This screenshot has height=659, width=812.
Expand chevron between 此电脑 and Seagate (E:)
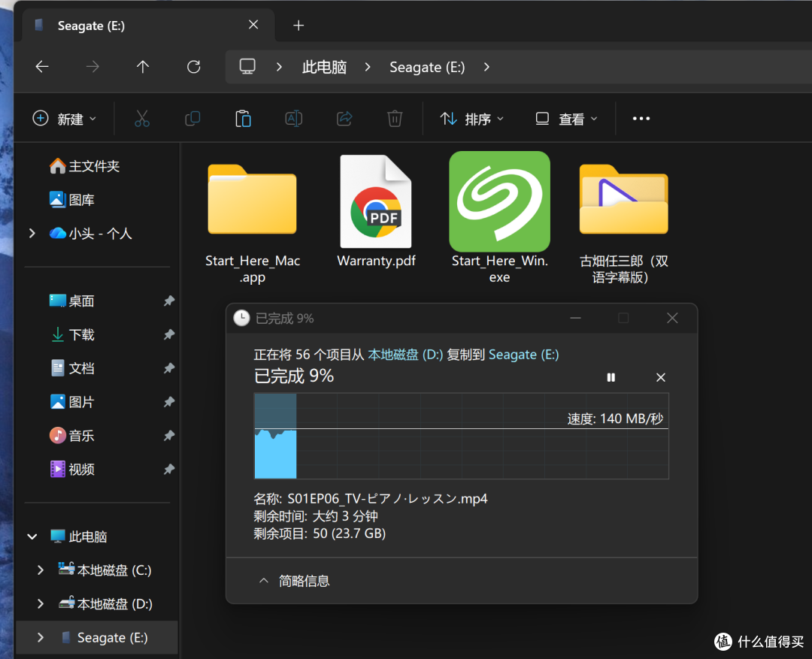[368, 67]
